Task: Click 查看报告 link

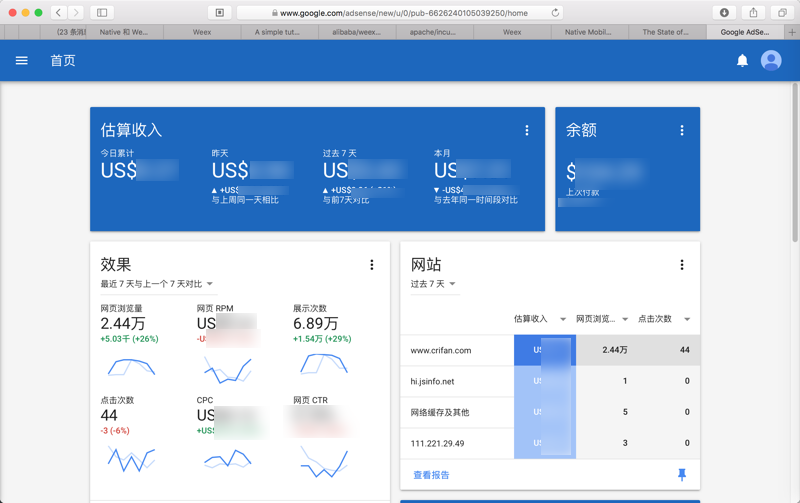Action: coord(431,475)
